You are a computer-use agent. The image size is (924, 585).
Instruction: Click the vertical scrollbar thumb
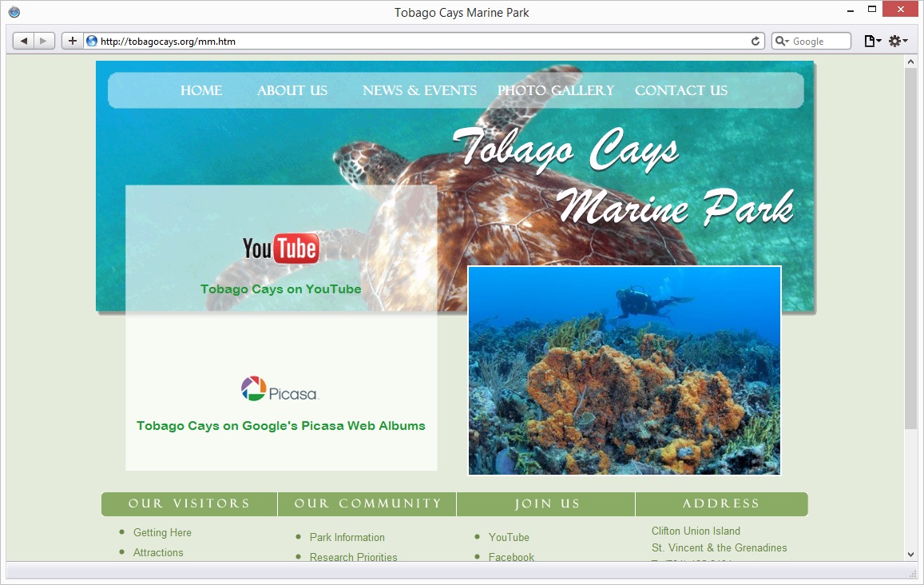(910, 248)
